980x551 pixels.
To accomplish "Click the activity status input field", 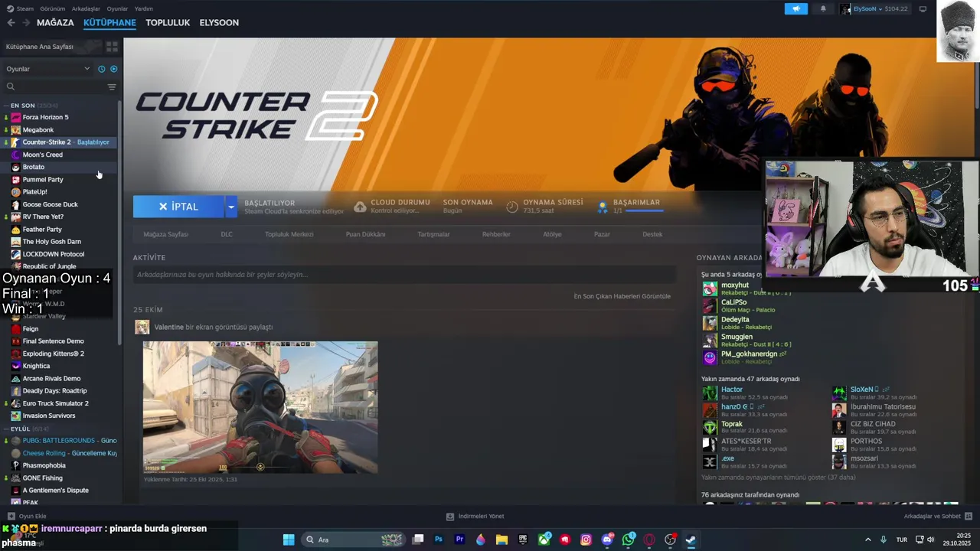I will pyautogui.click(x=404, y=275).
